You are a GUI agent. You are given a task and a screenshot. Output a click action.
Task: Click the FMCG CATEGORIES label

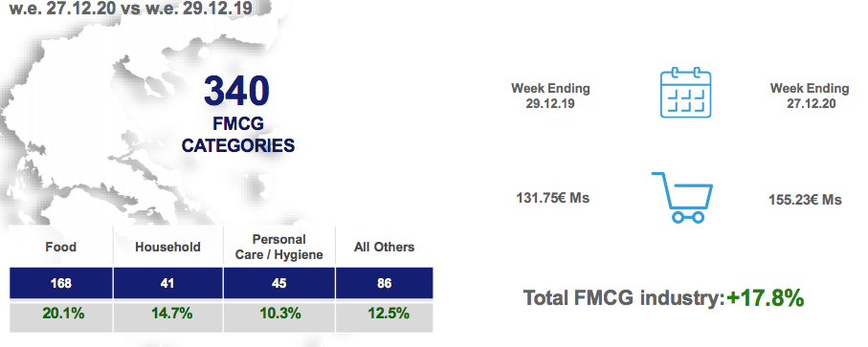click(238, 135)
